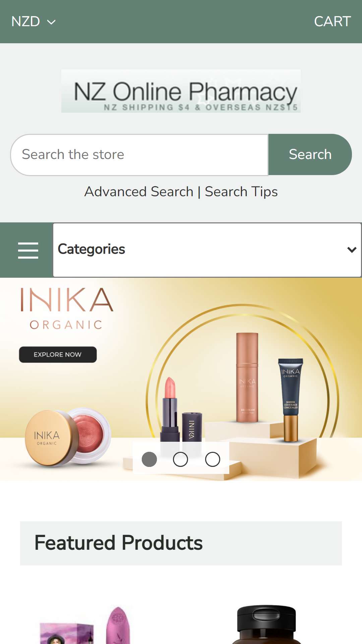Open the NZD currency selector
The width and height of the screenshot is (362, 644).
[x=33, y=21]
